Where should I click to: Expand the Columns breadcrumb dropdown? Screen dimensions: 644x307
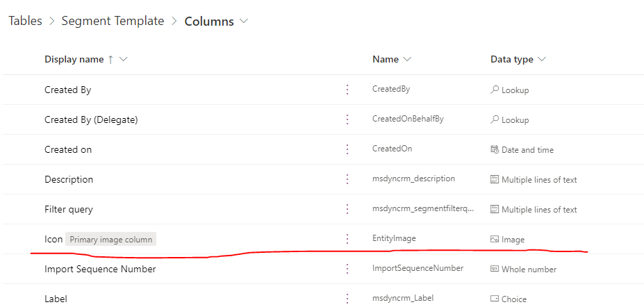click(x=244, y=21)
